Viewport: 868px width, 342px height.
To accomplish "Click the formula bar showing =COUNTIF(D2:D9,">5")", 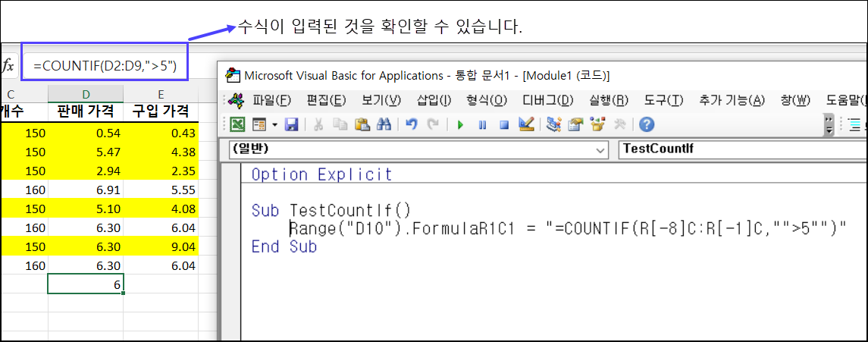I will pos(105,66).
